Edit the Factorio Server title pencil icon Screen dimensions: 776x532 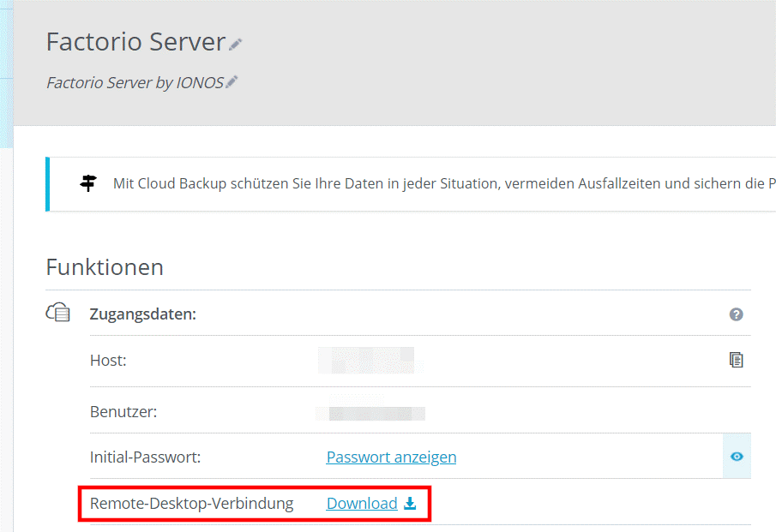[236, 45]
